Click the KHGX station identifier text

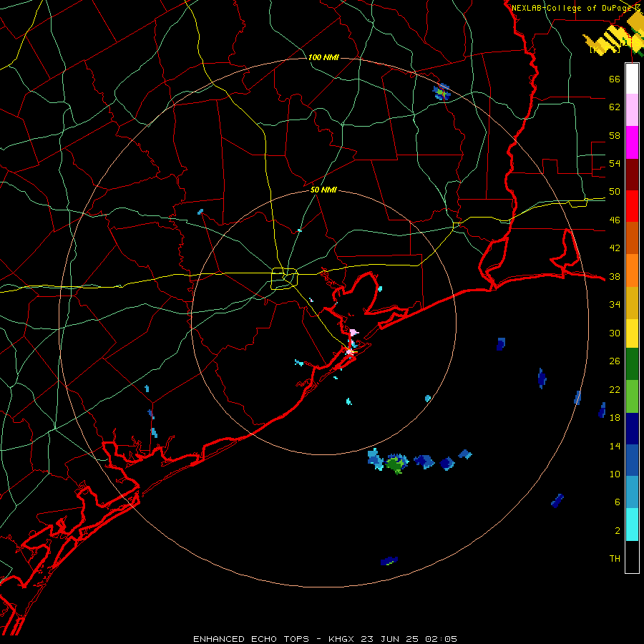[x=343, y=639]
